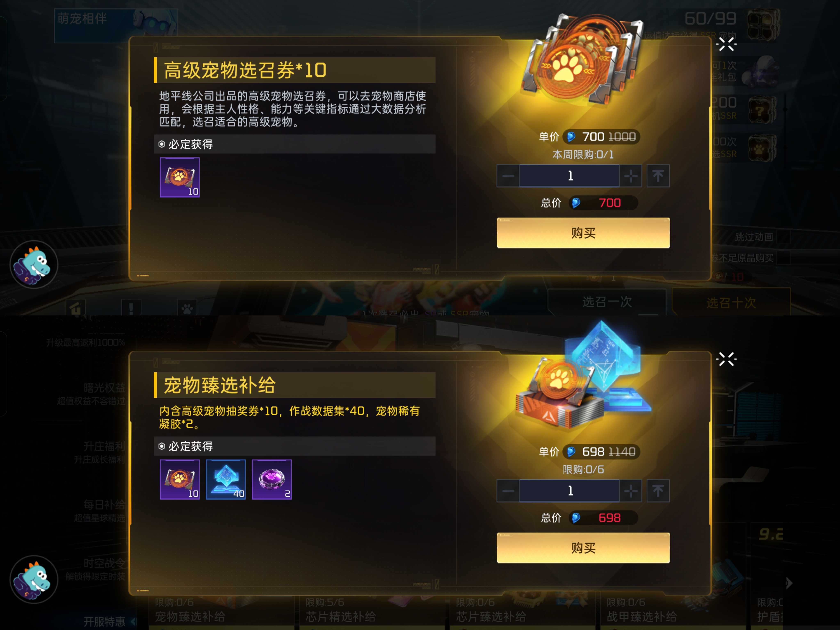Tap the dinosaur assistant avatar in upper screen
Viewport: 840px width, 630px height.
pos(34,264)
